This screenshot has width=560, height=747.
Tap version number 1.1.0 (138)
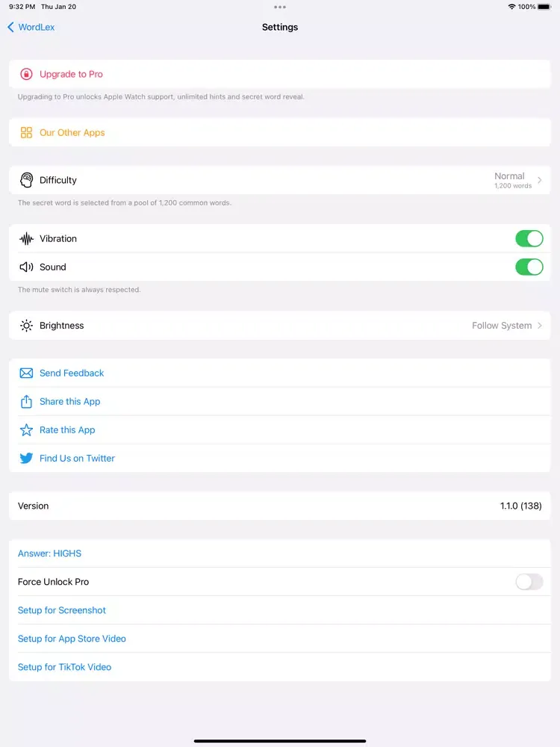(521, 506)
